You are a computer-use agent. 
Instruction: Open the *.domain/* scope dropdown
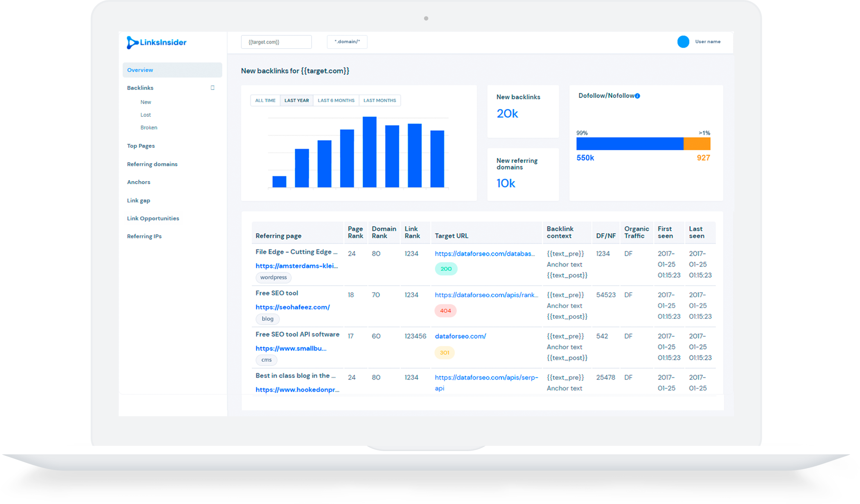point(347,42)
